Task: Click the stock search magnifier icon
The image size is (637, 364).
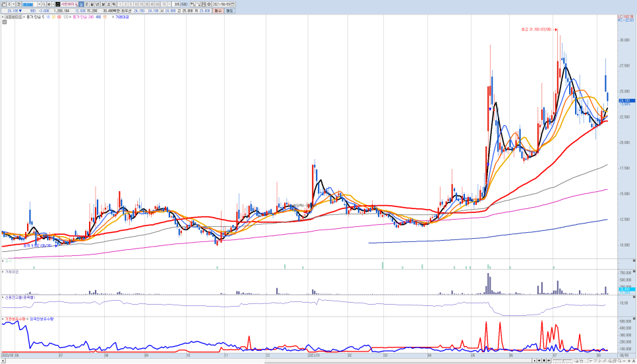Action: tap(44, 4)
